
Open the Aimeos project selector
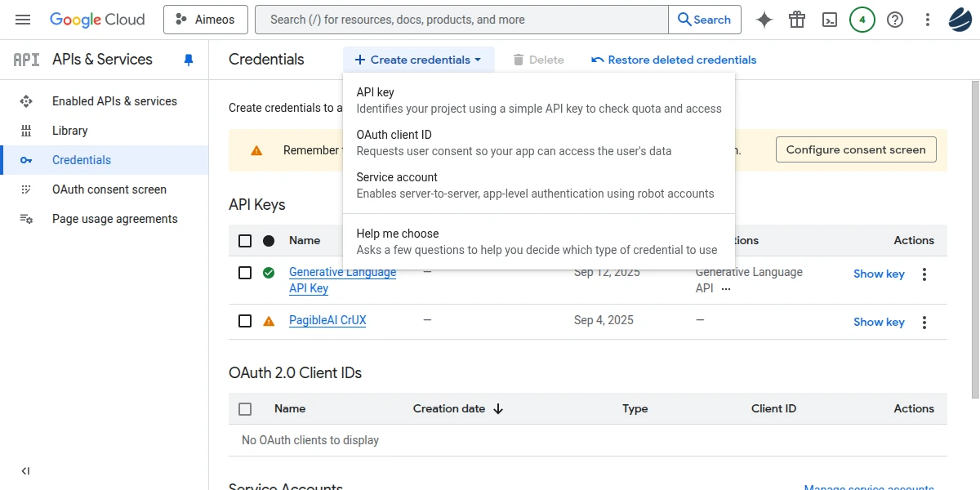coord(206,20)
